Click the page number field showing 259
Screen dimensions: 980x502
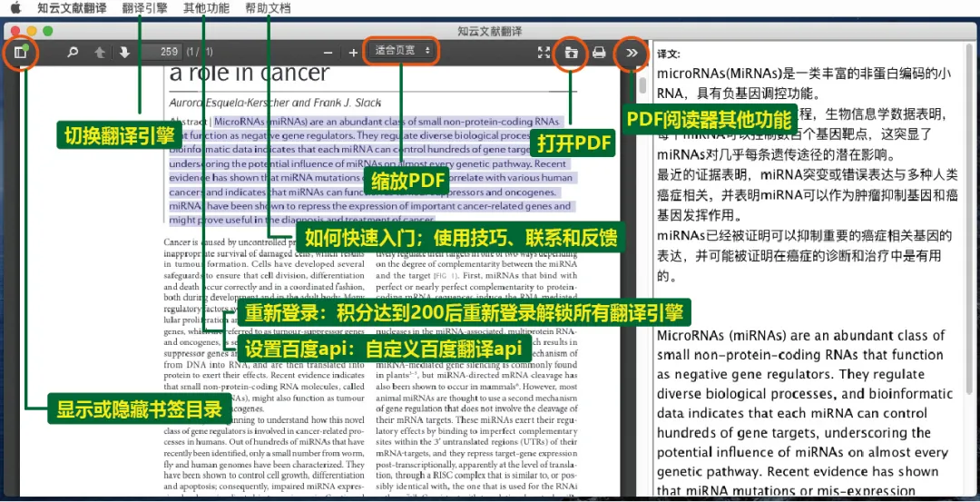tap(162, 52)
